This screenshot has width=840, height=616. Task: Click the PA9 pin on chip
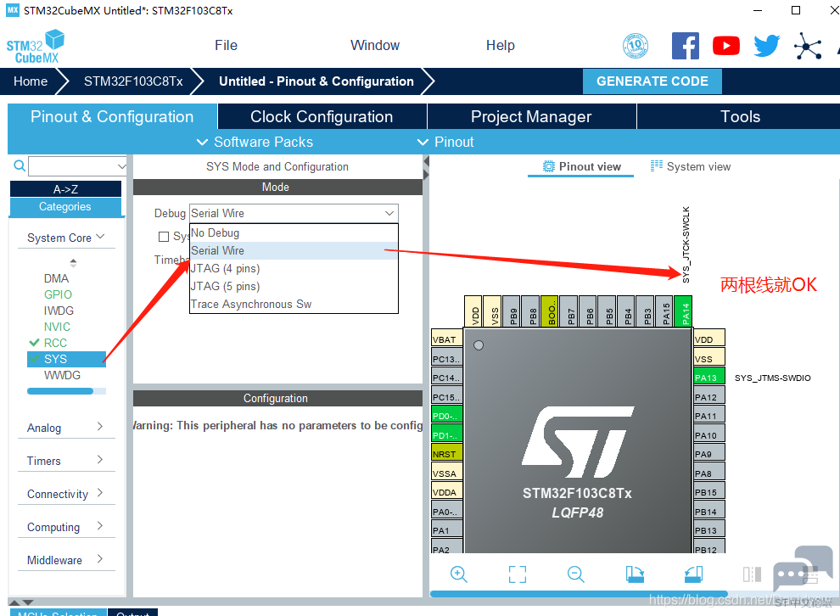[x=709, y=454]
